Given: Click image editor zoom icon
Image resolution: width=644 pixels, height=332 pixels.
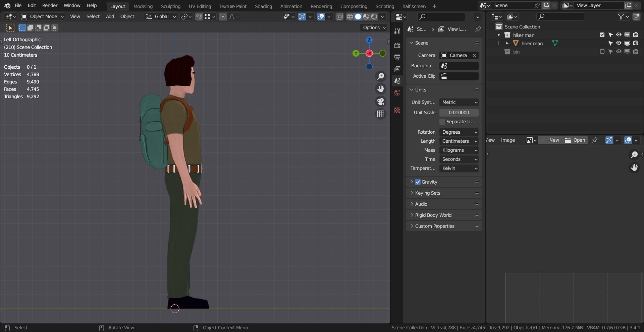Looking at the screenshot, I should pos(634,154).
